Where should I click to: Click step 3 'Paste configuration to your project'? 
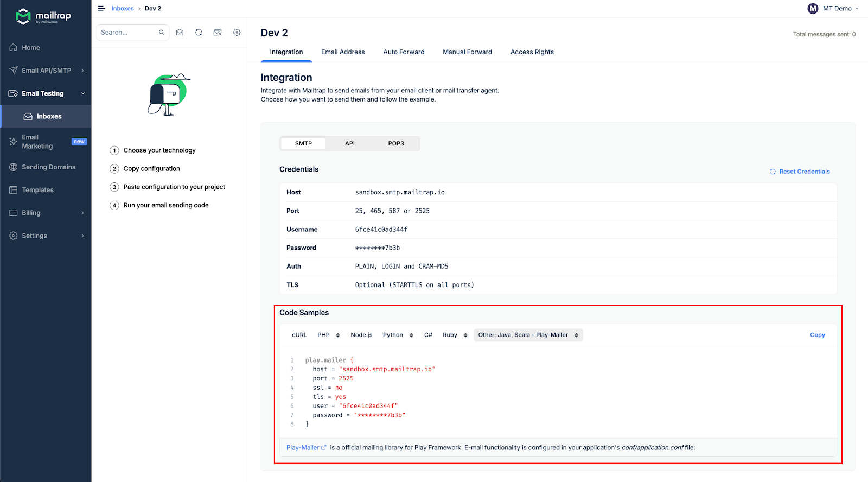[174, 187]
